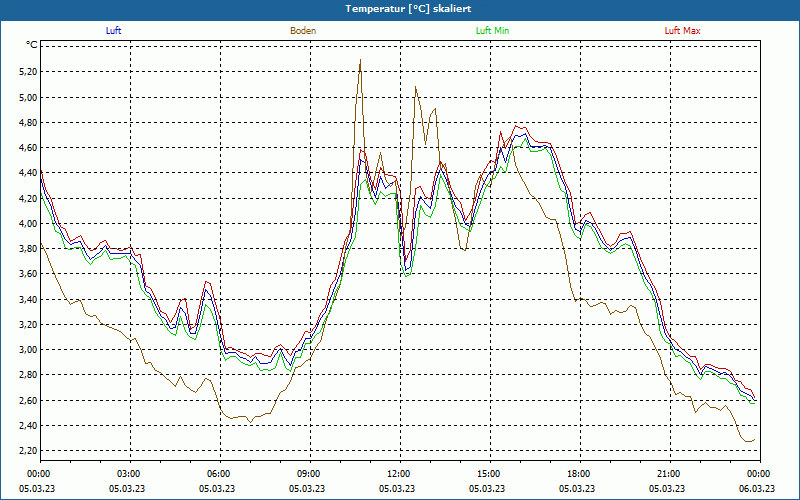Viewport: 800px width, 500px height.
Task: Click the 15:00 time axis label
Action: pos(490,474)
